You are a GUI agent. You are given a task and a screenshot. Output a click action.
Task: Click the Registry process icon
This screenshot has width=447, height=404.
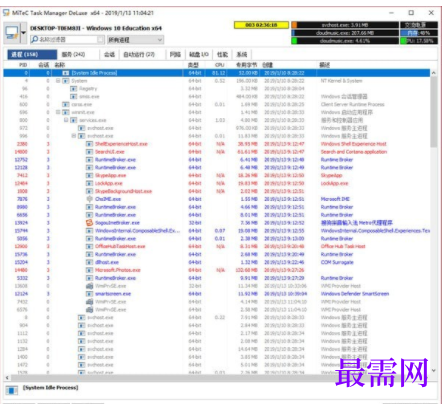point(74,89)
